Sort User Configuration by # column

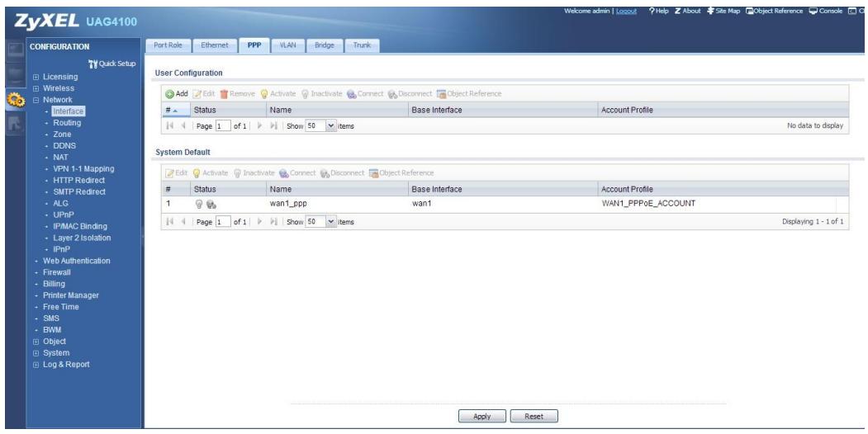175,110
